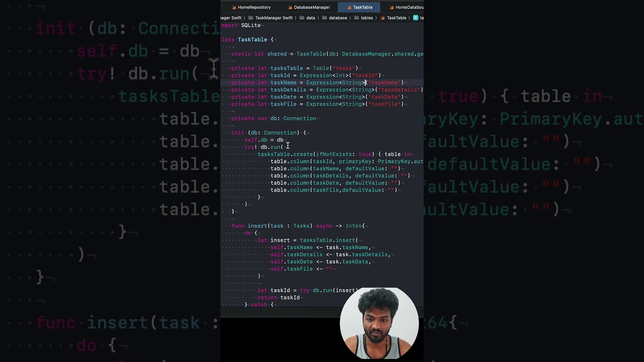Viewport: 644px width, 362px height.
Task: Open the data folder breadcrumb
Action: [307, 18]
